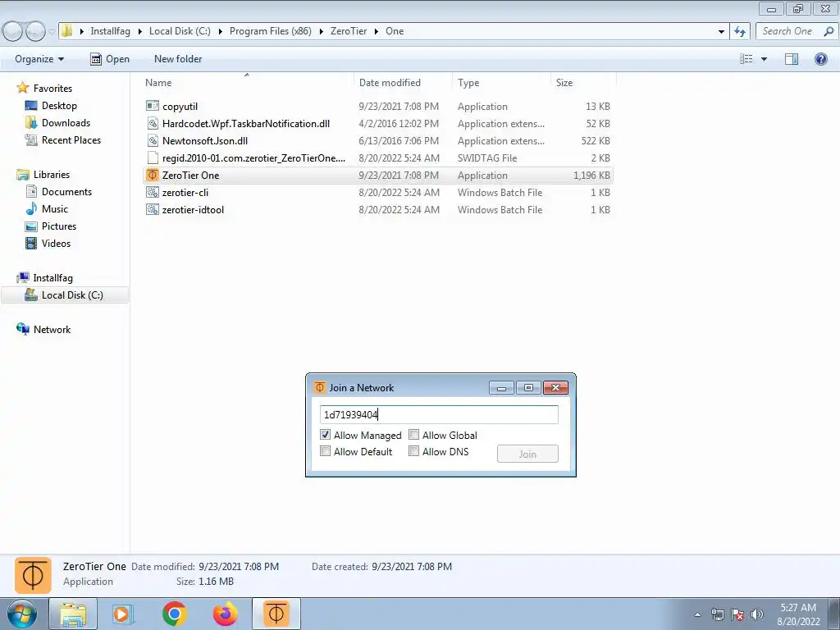840x630 pixels.
Task: Expand arrow after Local Disk (C:) breadcrumb
Action: 220,31
